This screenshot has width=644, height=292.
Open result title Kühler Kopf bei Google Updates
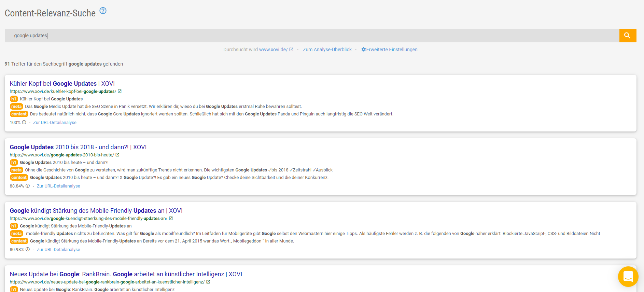62,84
